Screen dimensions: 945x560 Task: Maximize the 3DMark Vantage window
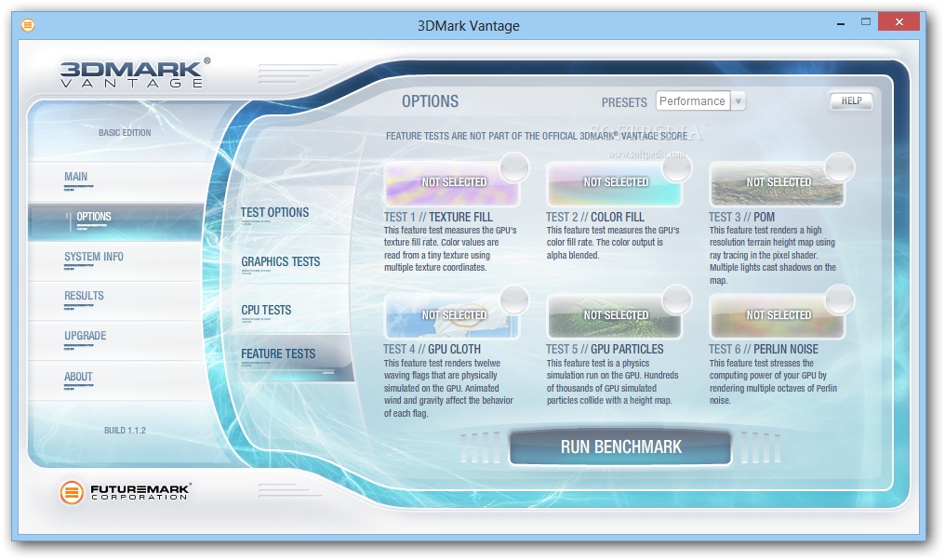866,21
